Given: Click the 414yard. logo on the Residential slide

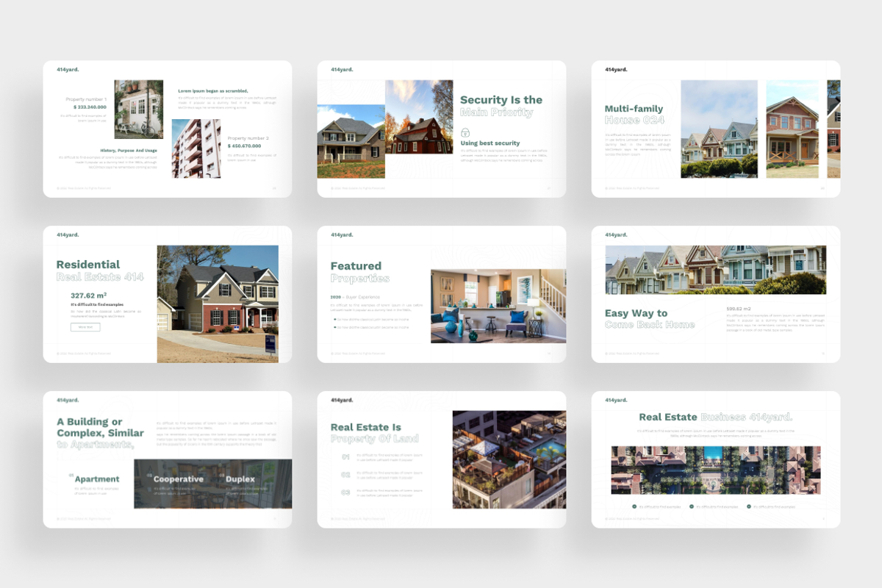Looking at the screenshot, I should pyautogui.click(x=68, y=235).
